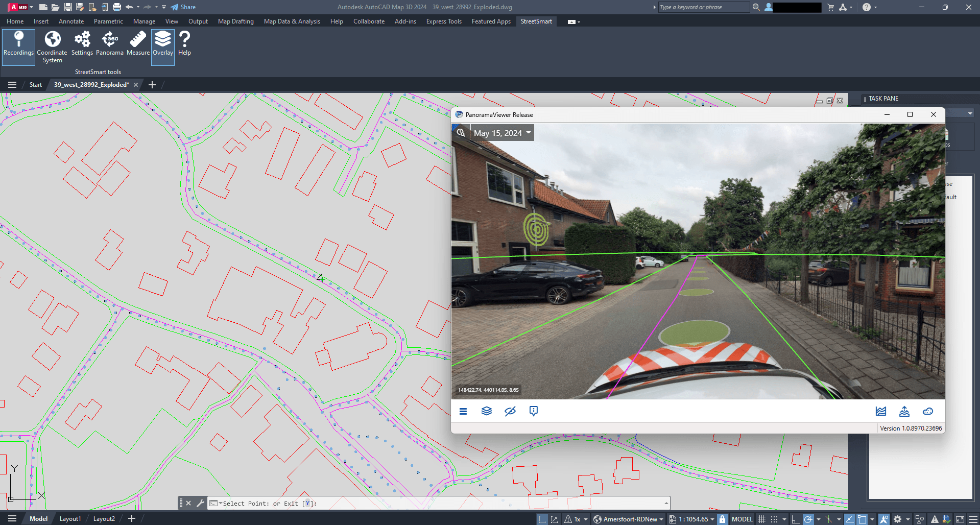
Task: Open the PanoramaViewer hamburger menu
Action: (463, 411)
